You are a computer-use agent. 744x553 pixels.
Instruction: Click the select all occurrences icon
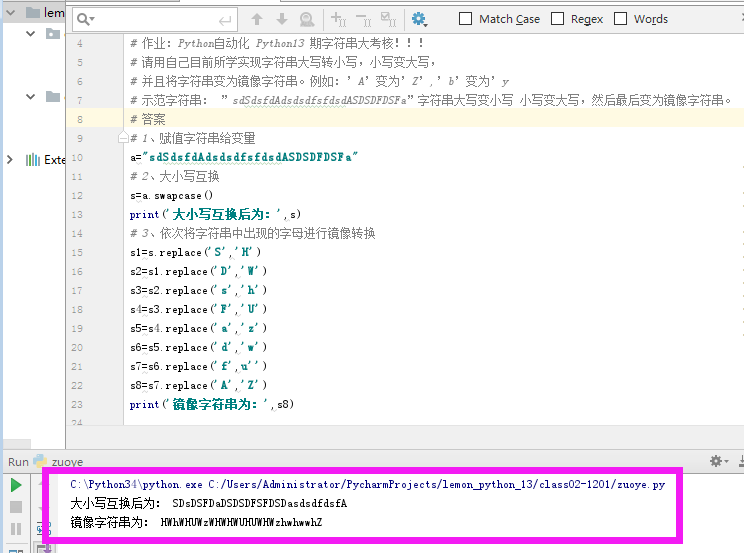(x=389, y=19)
